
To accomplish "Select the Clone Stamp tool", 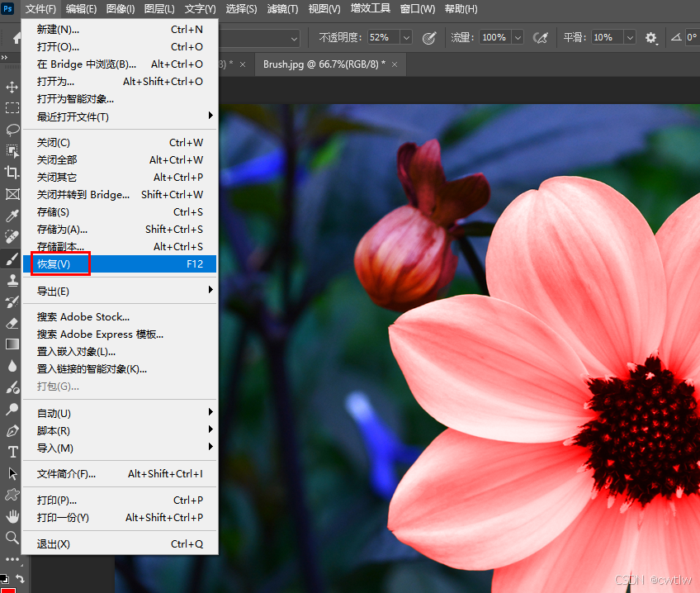I will click(12, 281).
